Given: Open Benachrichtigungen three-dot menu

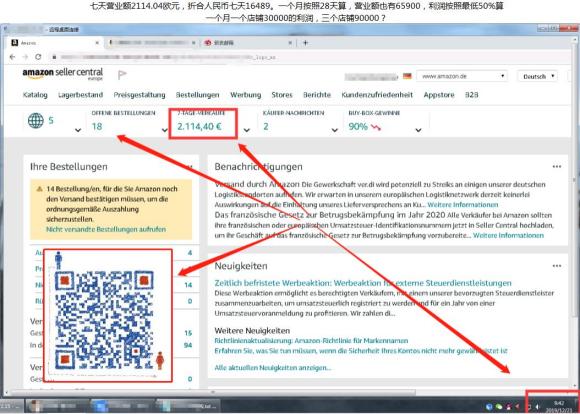Looking at the screenshot, I should pos(557,166).
